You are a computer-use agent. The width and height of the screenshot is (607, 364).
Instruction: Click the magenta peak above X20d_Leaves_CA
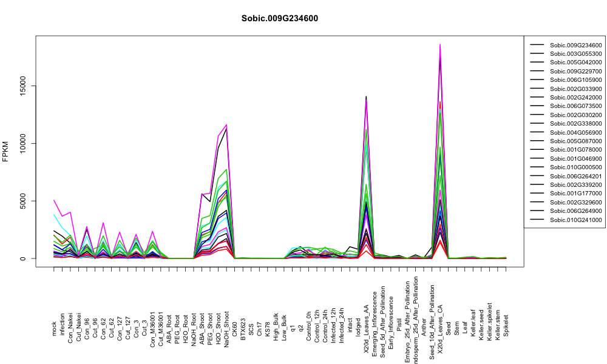(440, 45)
